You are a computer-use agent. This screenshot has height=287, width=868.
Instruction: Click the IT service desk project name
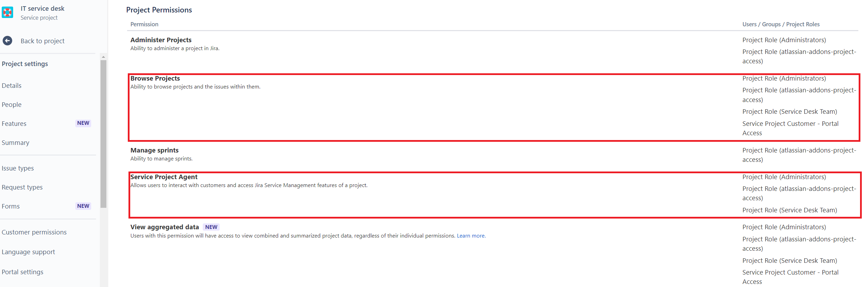point(42,9)
